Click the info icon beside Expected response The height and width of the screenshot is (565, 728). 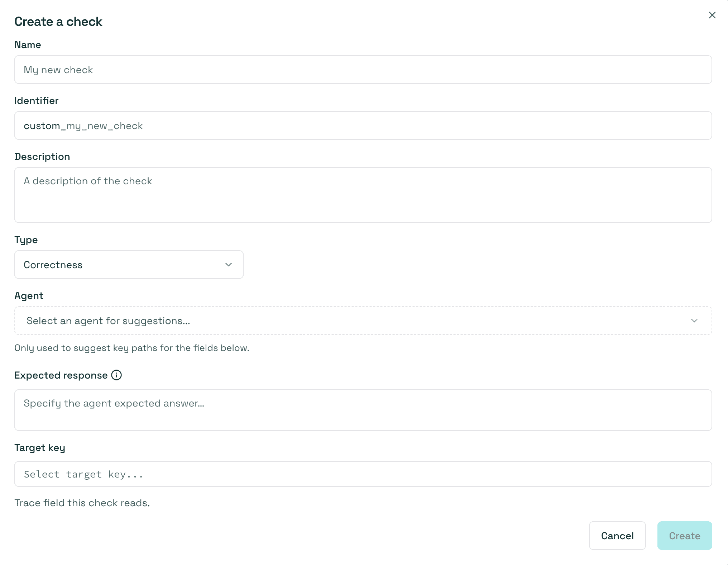tap(116, 375)
